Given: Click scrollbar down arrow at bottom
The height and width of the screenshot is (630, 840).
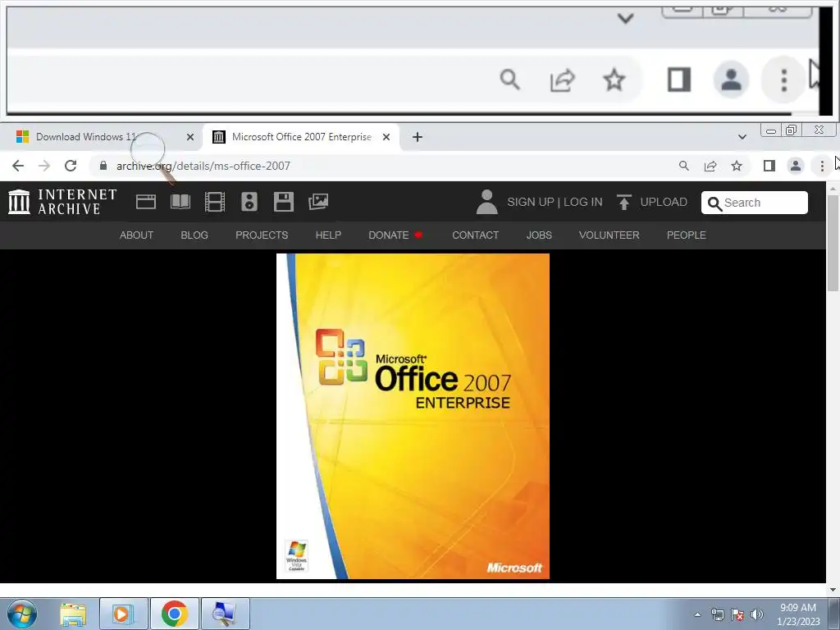Looking at the screenshot, I should coord(833,590).
